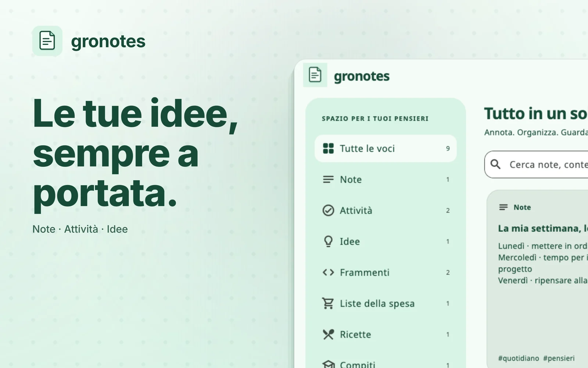Viewport: 588px width, 368px height.
Task: Switch to the Idee category
Action: (386, 241)
